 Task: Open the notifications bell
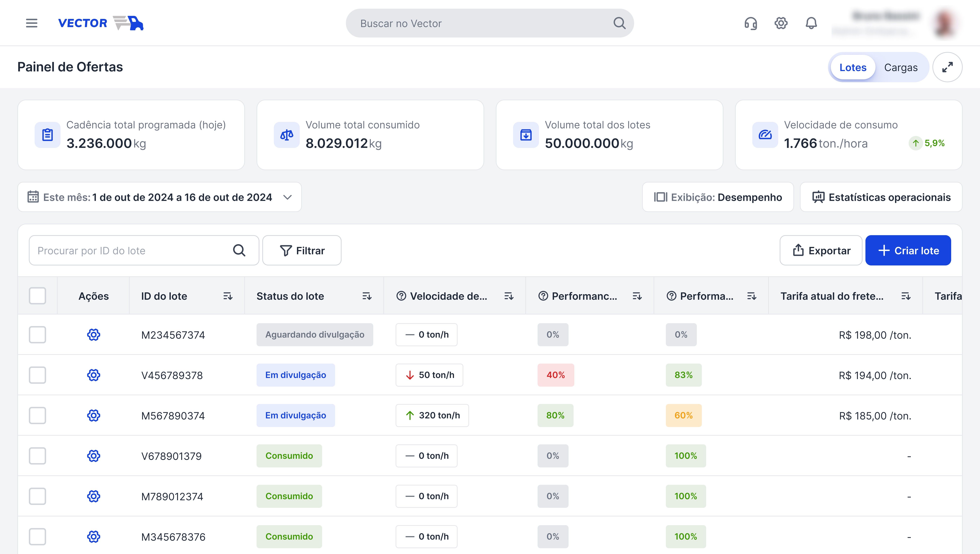click(811, 23)
